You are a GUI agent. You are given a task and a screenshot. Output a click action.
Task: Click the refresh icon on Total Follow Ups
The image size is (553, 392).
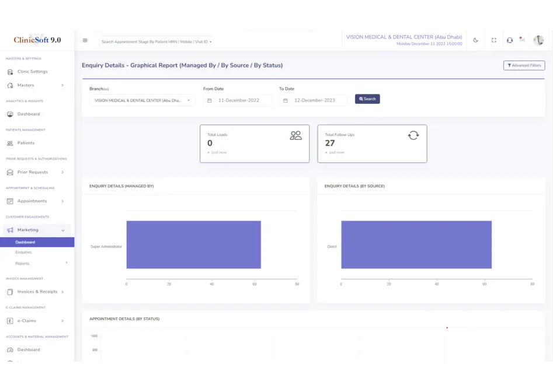tap(413, 135)
